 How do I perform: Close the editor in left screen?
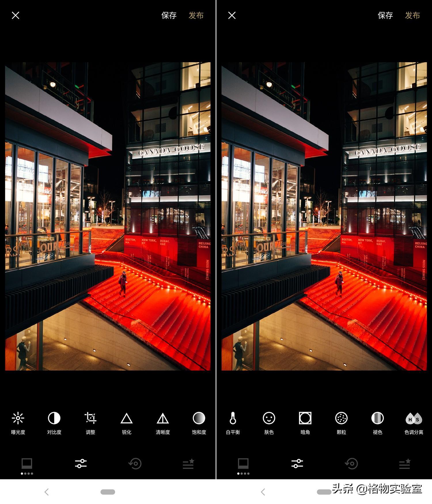pos(16,15)
